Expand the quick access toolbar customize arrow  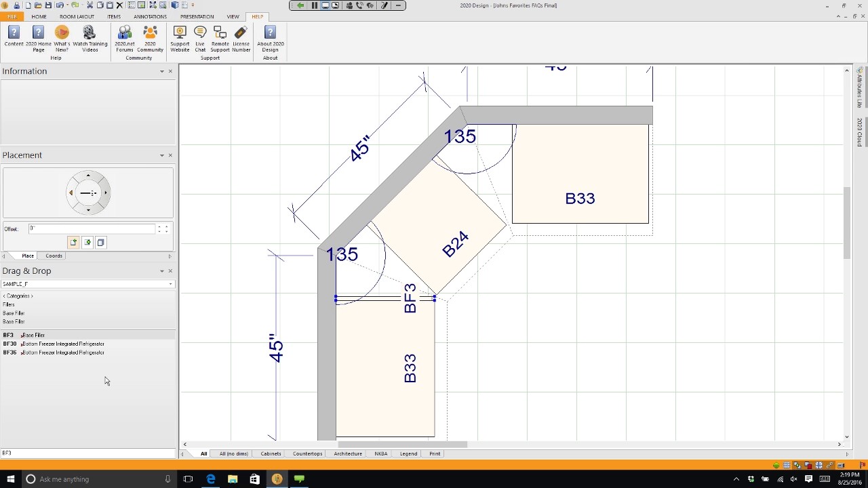pyautogui.click(x=193, y=5)
